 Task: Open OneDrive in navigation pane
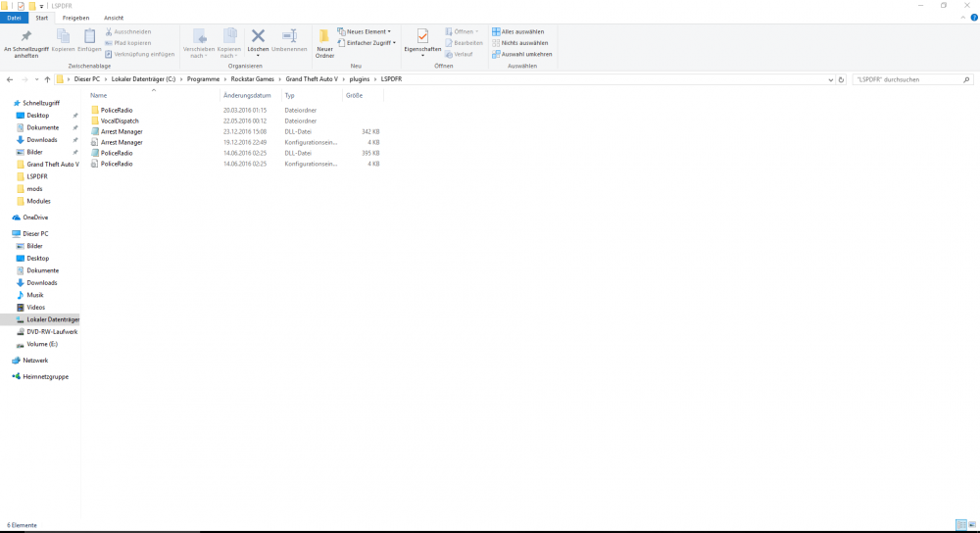(x=35, y=218)
